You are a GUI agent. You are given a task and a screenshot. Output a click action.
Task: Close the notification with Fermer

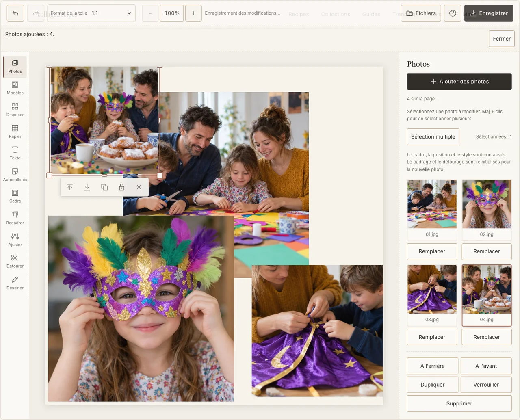(x=502, y=39)
